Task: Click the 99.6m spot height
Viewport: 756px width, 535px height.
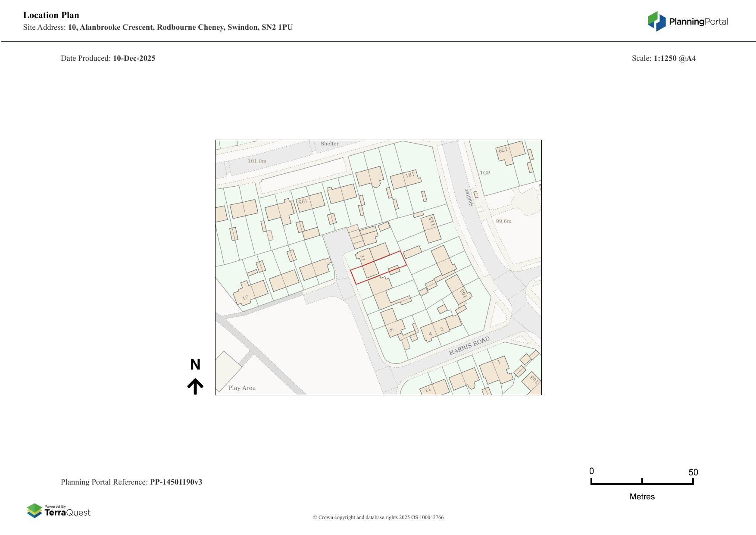Action: [503, 221]
